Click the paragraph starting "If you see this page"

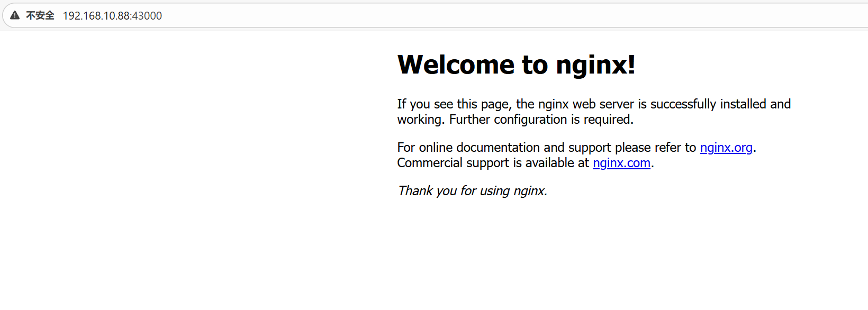coord(594,112)
